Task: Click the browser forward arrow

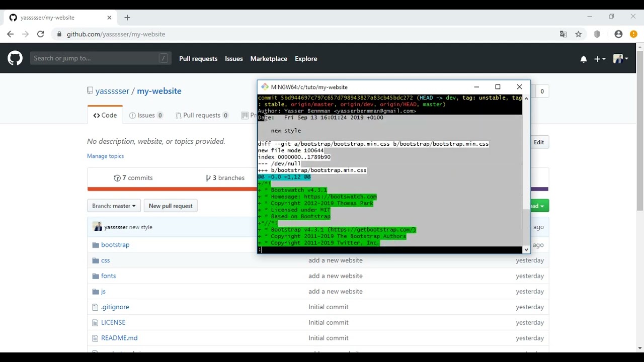Action: (x=26, y=34)
